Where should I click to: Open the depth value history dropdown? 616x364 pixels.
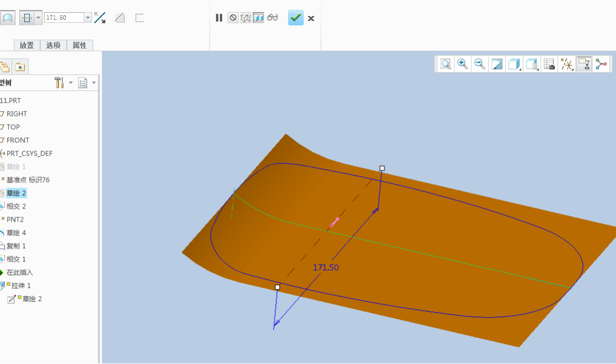pos(88,18)
